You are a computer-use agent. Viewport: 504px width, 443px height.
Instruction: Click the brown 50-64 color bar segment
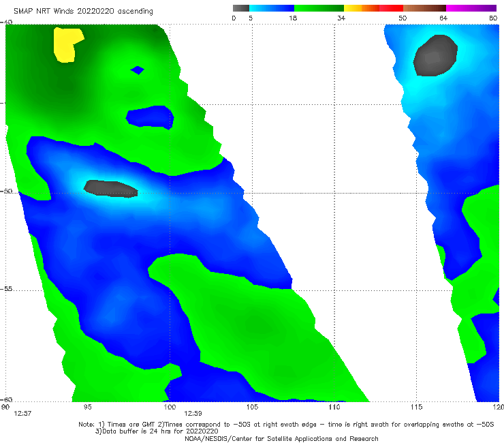click(x=424, y=8)
